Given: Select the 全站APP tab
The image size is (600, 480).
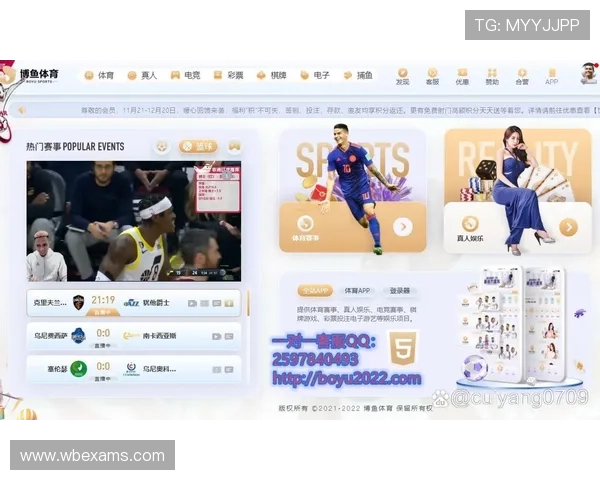Looking at the screenshot, I should [x=314, y=291].
